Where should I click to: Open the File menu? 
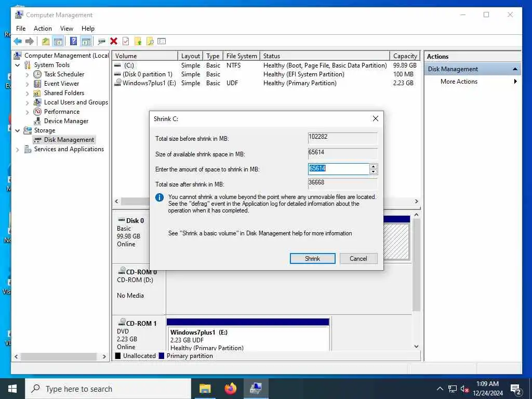click(21, 29)
